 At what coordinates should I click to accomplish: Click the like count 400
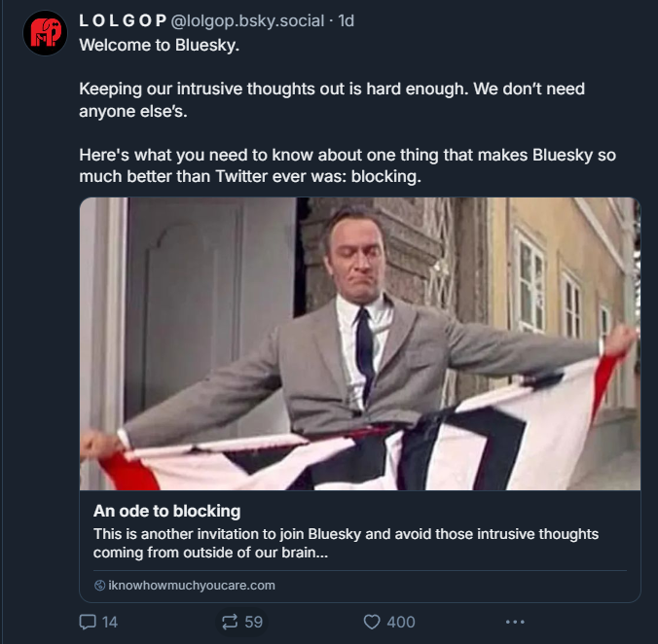coord(400,622)
